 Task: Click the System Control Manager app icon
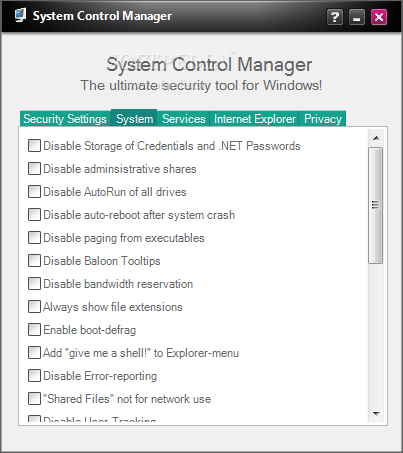tap(21, 16)
